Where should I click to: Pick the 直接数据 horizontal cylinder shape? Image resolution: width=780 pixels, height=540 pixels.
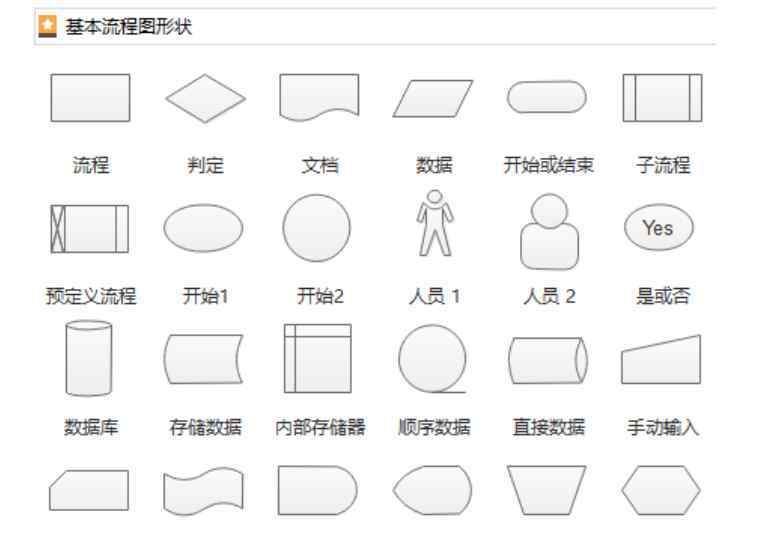tap(548, 360)
